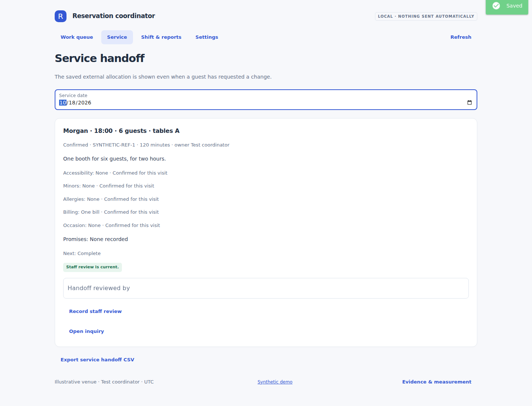Switch to the Service tab
The image size is (532, 406).
(x=117, y=37)
